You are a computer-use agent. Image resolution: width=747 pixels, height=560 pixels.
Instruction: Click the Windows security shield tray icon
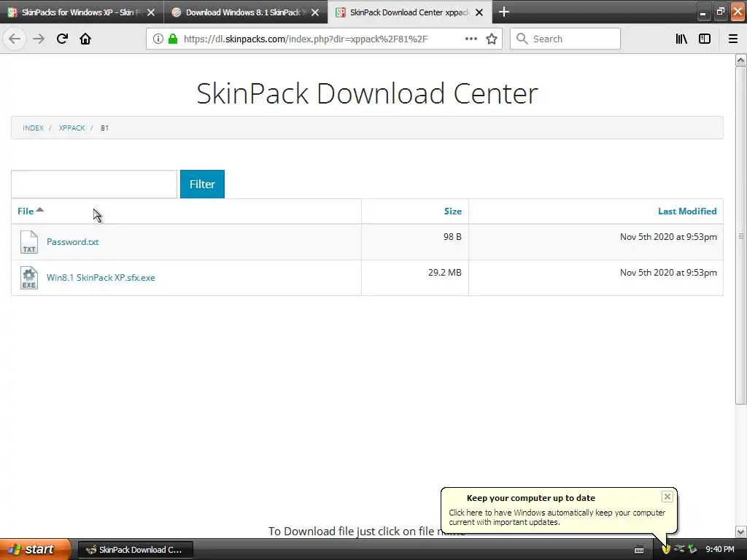click(x=665, y=549)
